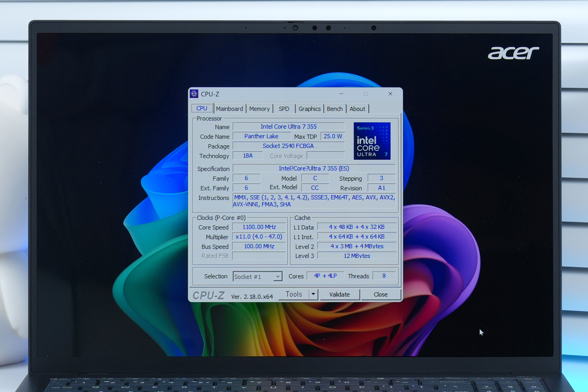Click the version text 'Ver. 2.18.0.x64'
Screen dimensions: 588x392
(252, 297)
